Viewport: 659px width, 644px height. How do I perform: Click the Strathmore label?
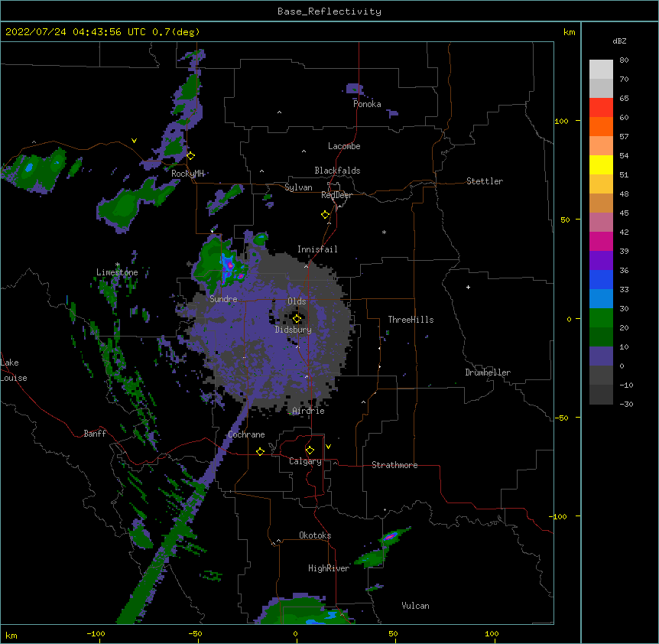(x=394, y=465)
